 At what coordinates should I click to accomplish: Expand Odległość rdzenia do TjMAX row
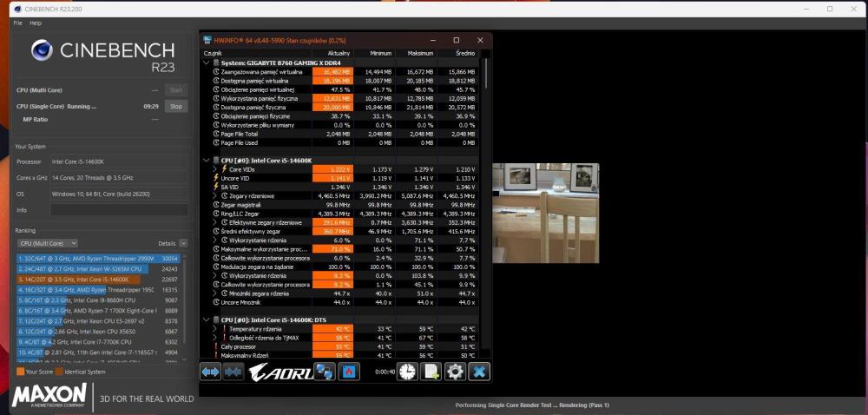tap(215, 338)
